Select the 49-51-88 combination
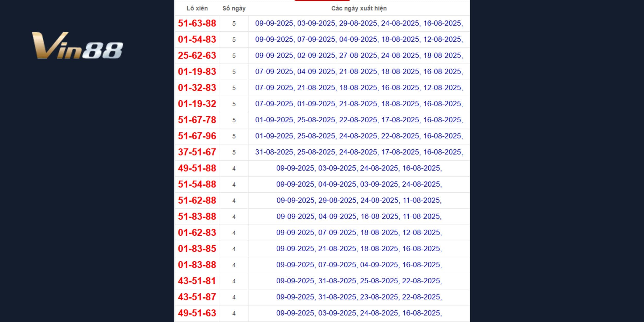The width and height of the screenshot is (644, 322). pos(197,168)
